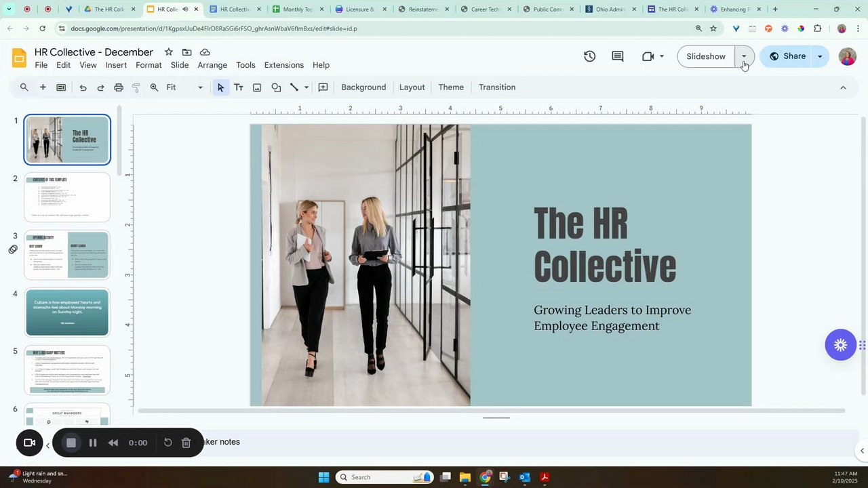Click the camera video call icon
Viewport: 868px width, 488px height.
click(x=648, y=56)
